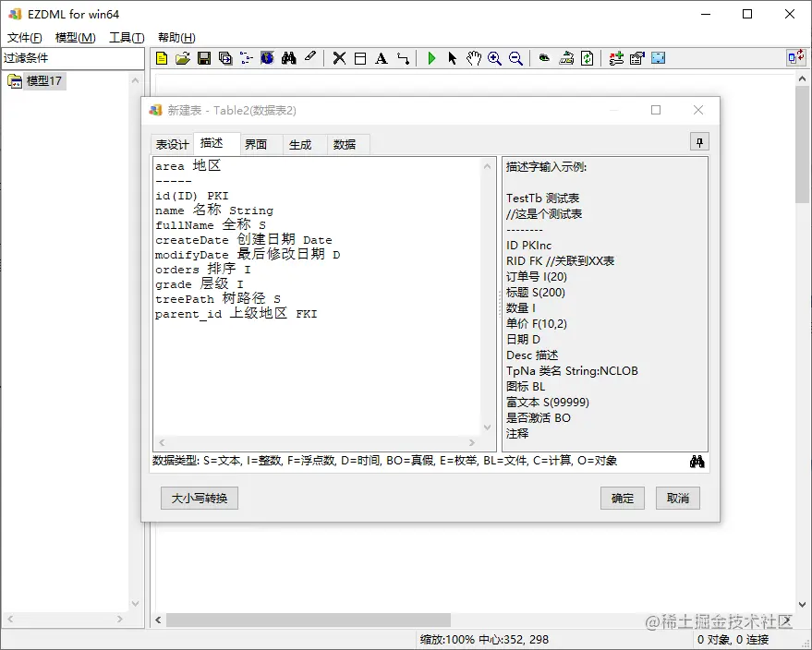Click the 'area 地区' line in editor
Image resolution: width=812 pixels, height=650 pixels.
188,165
